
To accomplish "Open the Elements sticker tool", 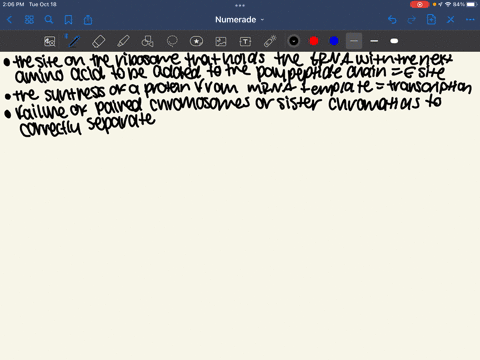I will [x=196, y=41].
